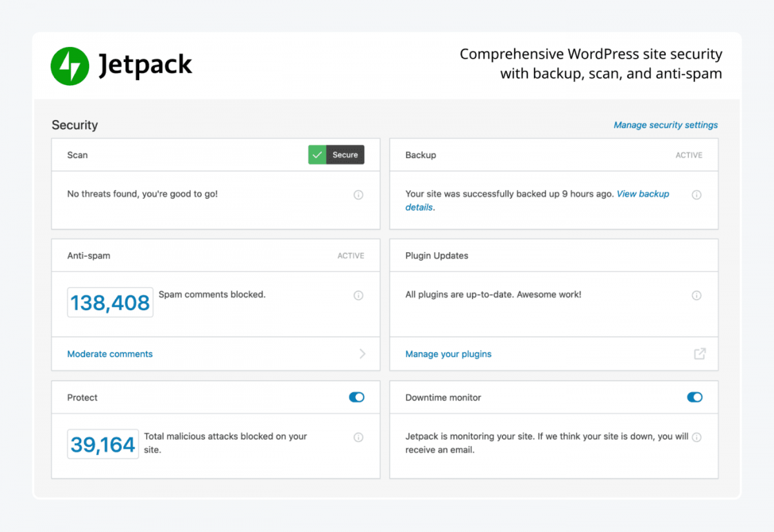Screen dimensions: 774x532
Task: Click the info icon beside malicious attacks count
Action: (x=359, y=437)
